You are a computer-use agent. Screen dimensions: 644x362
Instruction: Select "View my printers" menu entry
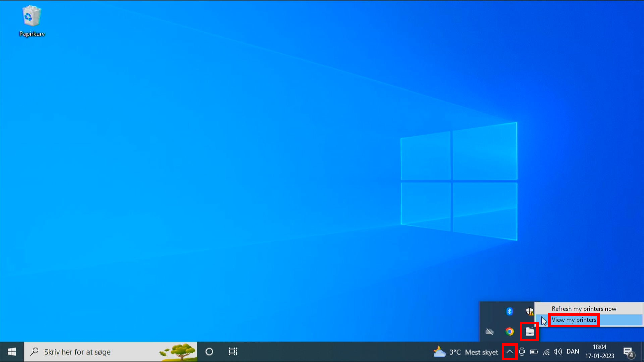coord(574,320)
